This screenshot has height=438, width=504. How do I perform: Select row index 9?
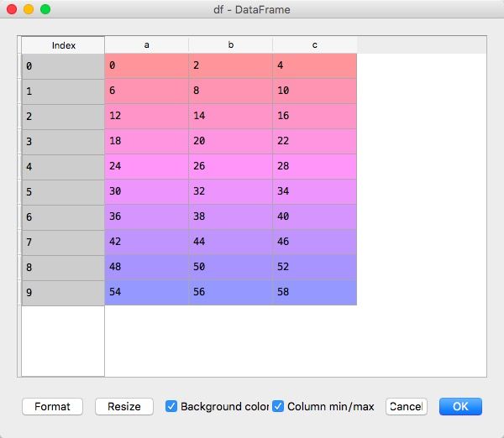(63, 293)
